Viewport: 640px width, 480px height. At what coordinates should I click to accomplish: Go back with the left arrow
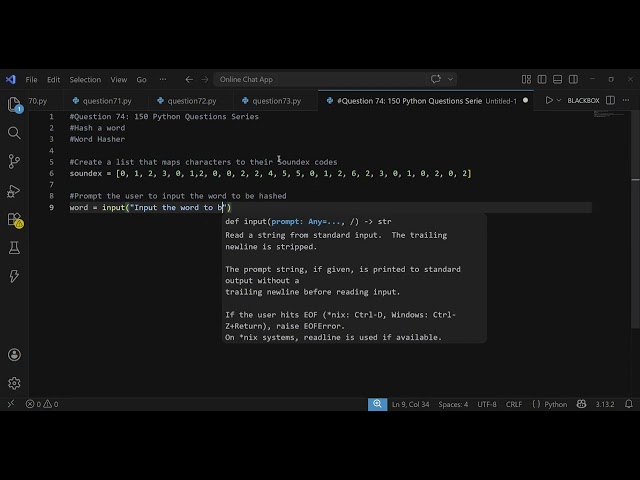(189, 79)
